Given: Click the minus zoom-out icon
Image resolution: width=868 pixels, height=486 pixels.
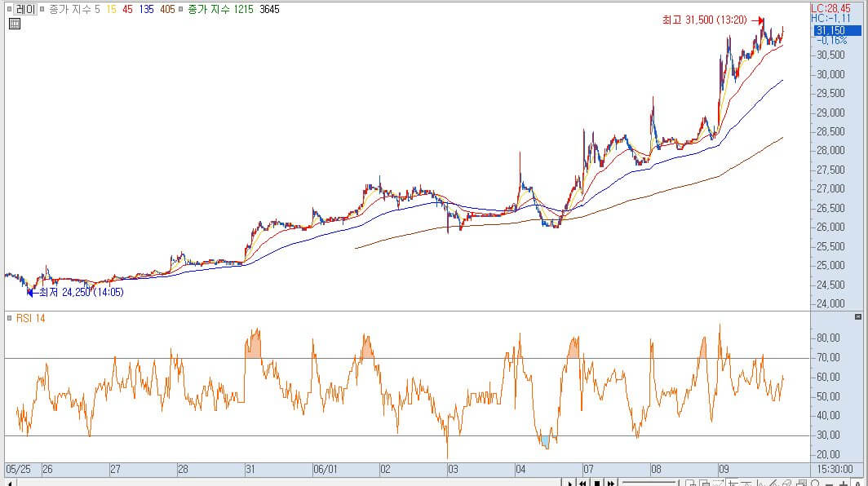Looking at the screenshot, I should (x=829, y=484).
